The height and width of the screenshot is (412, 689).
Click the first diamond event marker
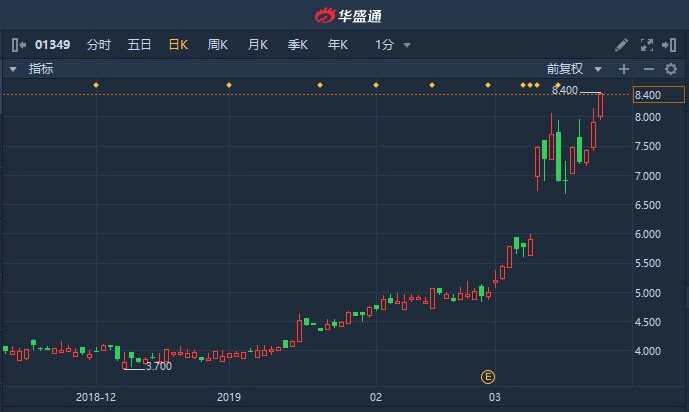click(96, 85)
